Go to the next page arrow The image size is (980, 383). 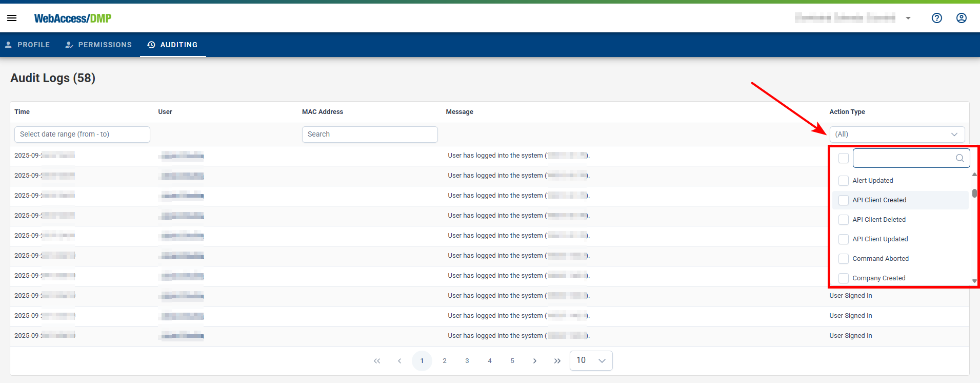click(534, 361)
